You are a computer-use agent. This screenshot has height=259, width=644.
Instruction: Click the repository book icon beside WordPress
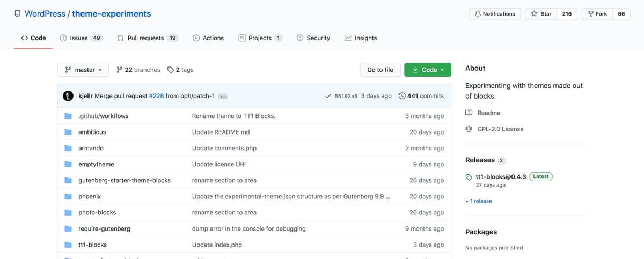point(18,14)
